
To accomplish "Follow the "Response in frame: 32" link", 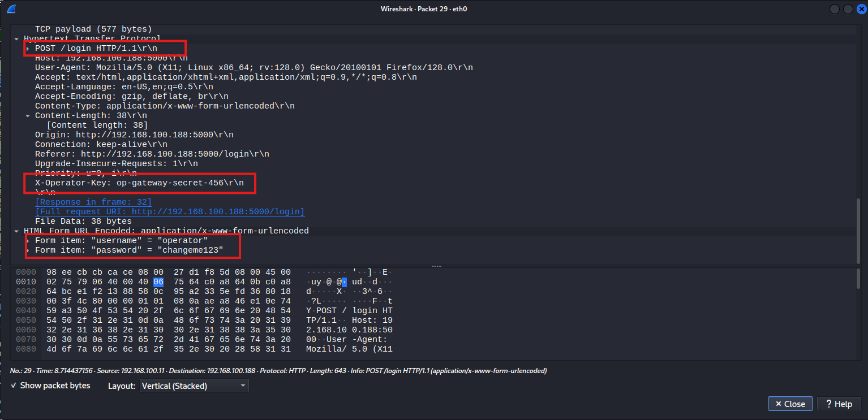I will point(93,202).
